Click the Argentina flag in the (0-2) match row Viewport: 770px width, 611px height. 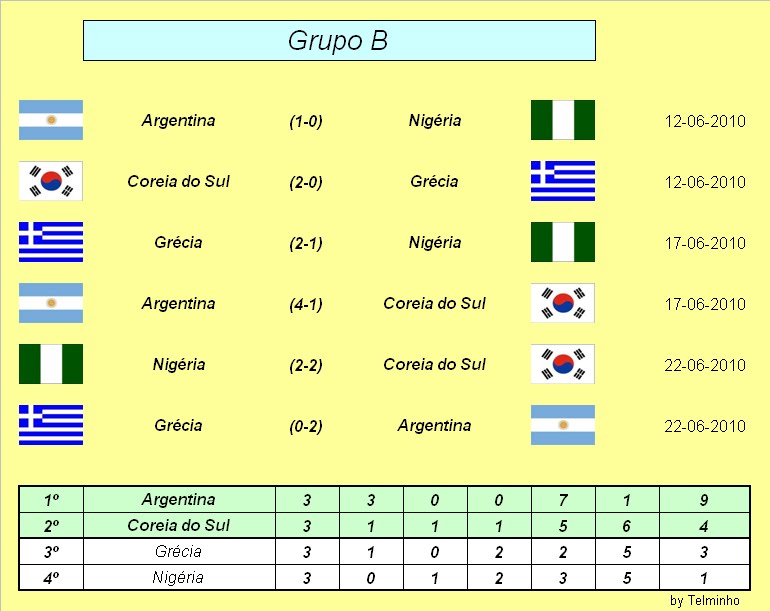point(563,425)
